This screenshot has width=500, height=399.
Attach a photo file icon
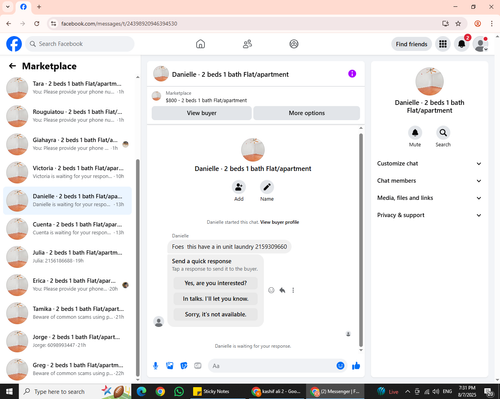170,366
